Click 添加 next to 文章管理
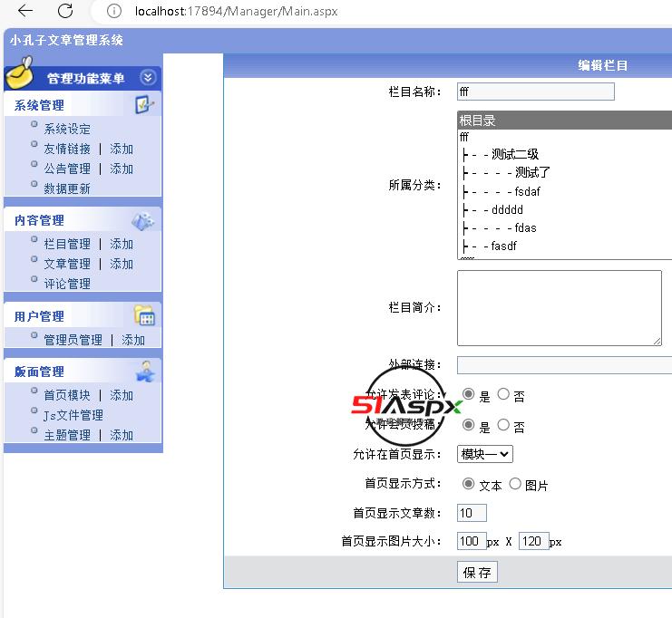Image resolution: width=672 pixels, height=618 pixels. click(x=122, y=264)
